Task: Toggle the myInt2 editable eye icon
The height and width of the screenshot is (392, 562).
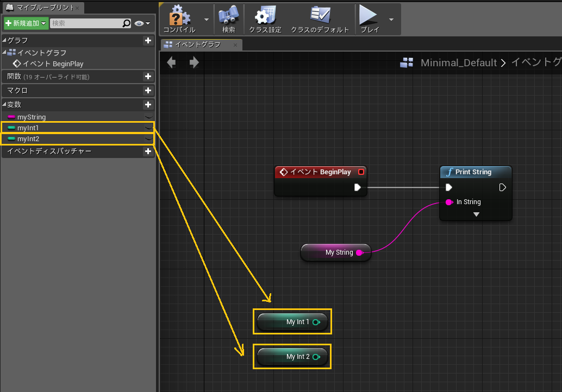Action: (148, 138)
